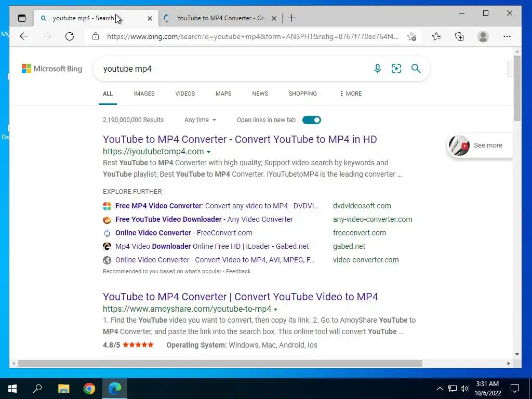Close the youtube mp4 - Search tab

[x=150, y=18]
